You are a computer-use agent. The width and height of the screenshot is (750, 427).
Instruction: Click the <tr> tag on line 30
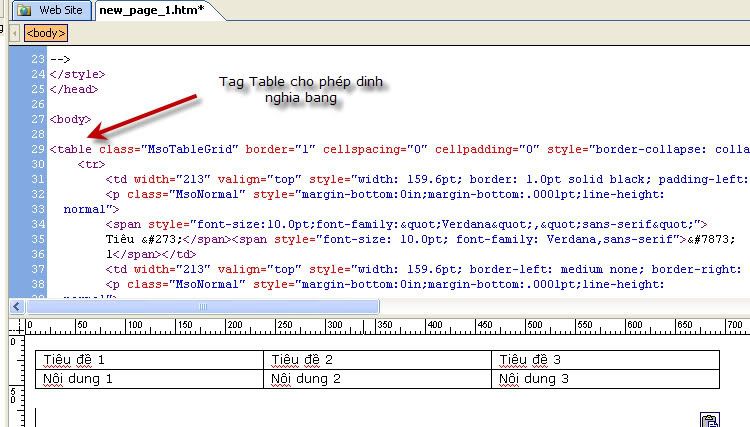point(91,164)
